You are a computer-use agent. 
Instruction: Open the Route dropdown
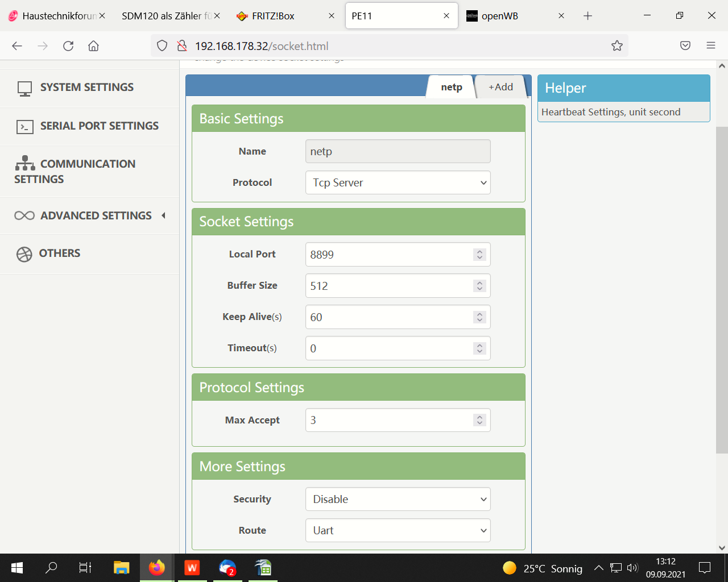[398, 531]
